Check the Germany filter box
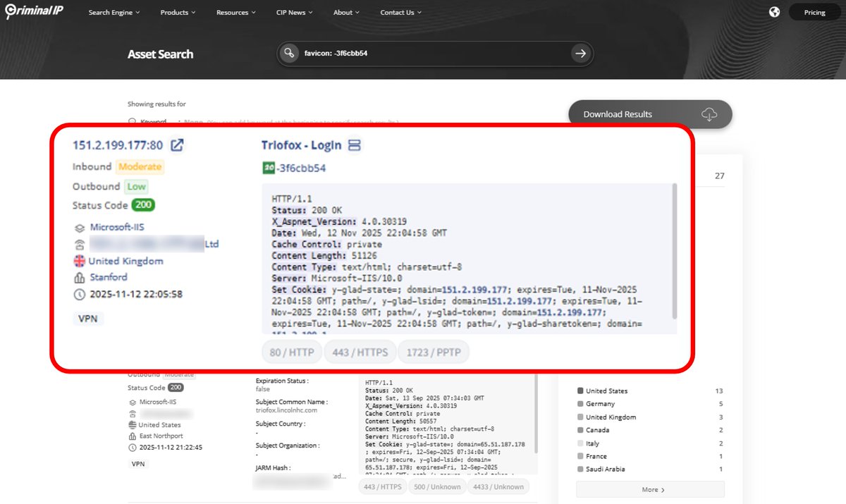 [x=582, y=404]
